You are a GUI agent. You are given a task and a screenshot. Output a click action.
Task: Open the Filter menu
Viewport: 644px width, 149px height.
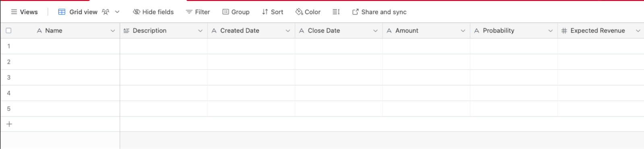tap(198, 12)
